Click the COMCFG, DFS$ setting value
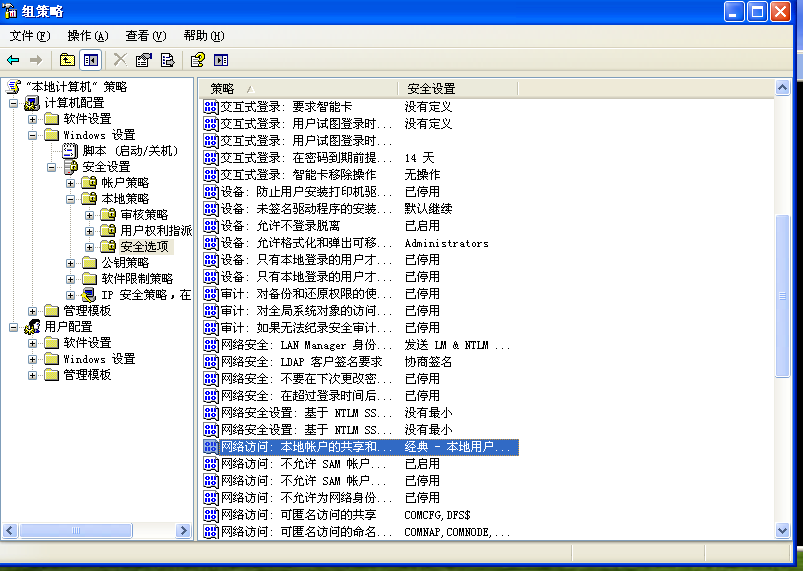This screenshot has width=803, height=571. click(437, 515)
